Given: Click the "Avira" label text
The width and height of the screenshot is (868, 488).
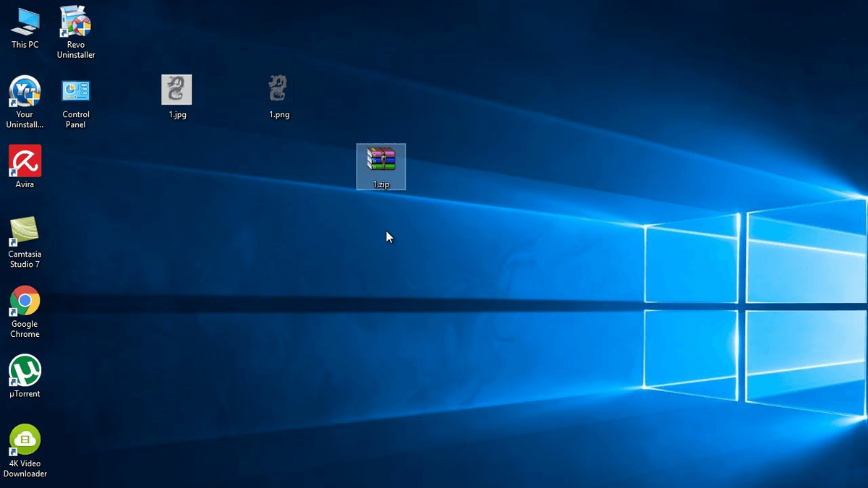Looking at the screenshot, I should pos(25,184).
